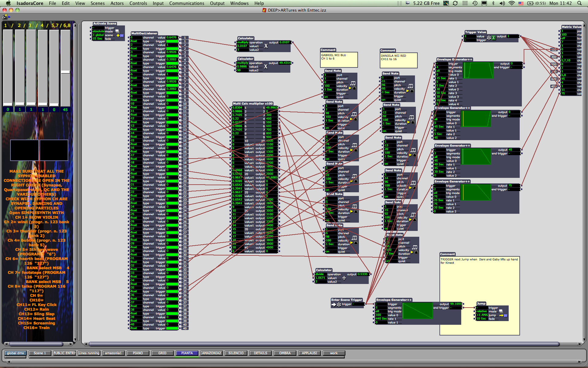Open the Actors menu
This screenshot has height=368, width=588.
(x=117, y=3)
